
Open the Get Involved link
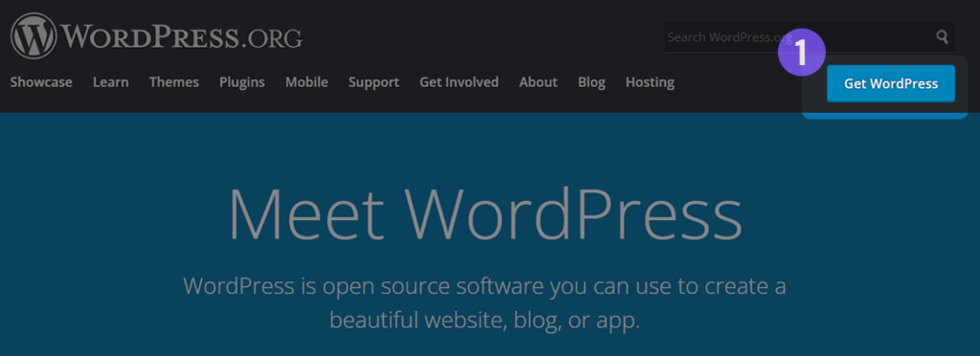458,82
